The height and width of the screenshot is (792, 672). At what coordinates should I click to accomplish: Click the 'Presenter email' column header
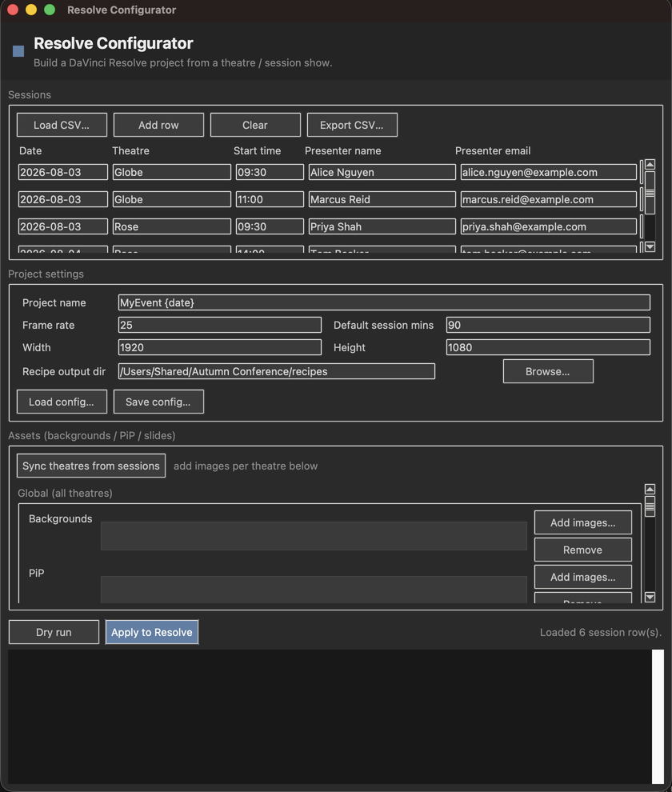click(x=493, y=150)
